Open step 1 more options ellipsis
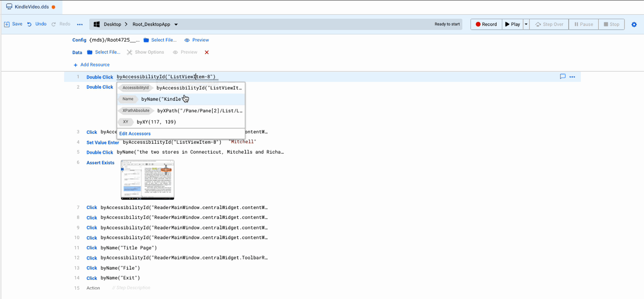The width and height of the screenshot is (644, 299). tap(572, 77)
